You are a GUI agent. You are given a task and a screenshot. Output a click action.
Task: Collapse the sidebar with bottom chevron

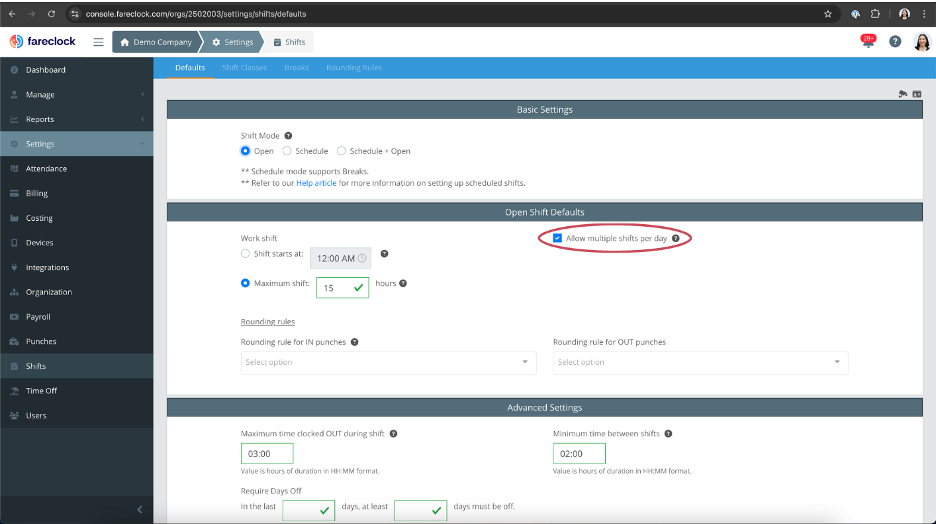[140, 510]
